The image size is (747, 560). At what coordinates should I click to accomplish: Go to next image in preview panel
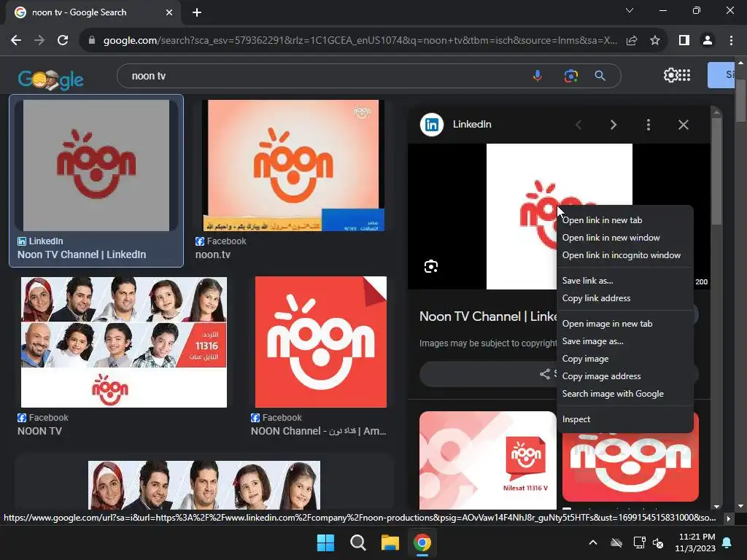click(614, 125)
